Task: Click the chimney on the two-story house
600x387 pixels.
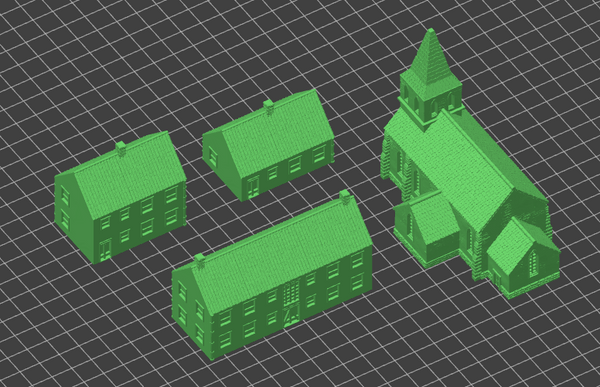Action: tap(121, 149)
